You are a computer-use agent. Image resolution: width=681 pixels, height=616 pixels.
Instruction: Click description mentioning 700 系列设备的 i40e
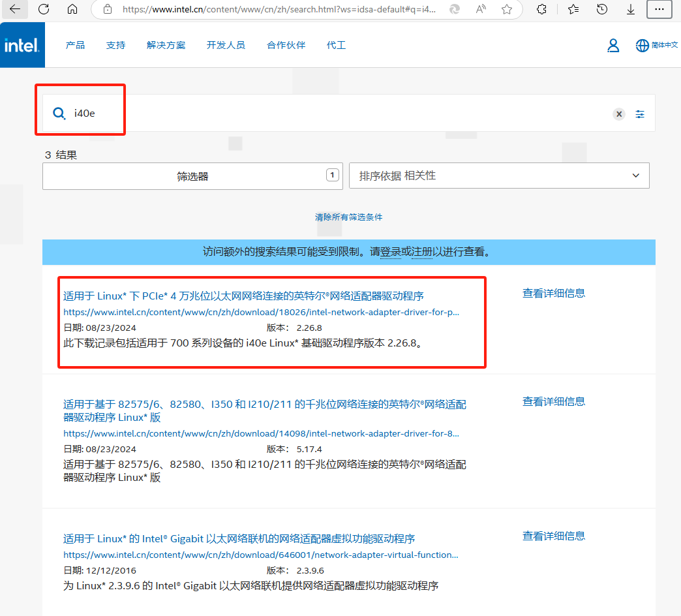pos(243,343)
